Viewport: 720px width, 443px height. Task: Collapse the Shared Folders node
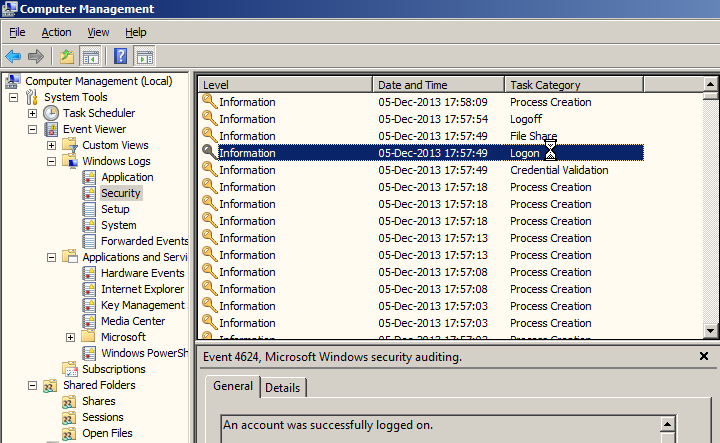32,386
